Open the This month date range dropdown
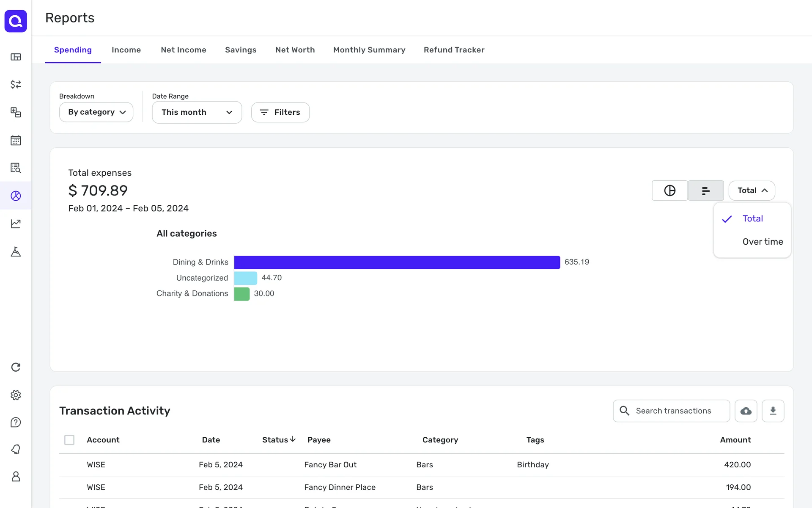This screenshot has width=812, height=508. click(197, 112)
